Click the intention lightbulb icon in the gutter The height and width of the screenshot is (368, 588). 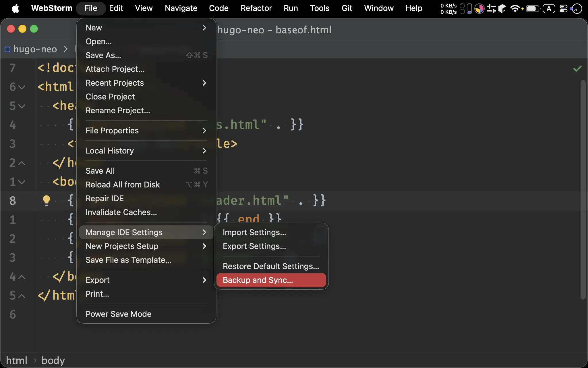click(46, 200)
